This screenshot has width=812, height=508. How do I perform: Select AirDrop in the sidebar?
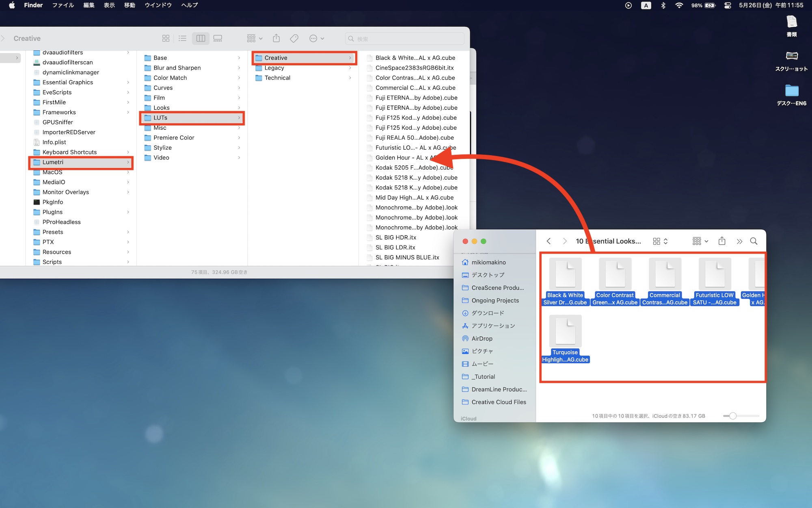(482, 339)
